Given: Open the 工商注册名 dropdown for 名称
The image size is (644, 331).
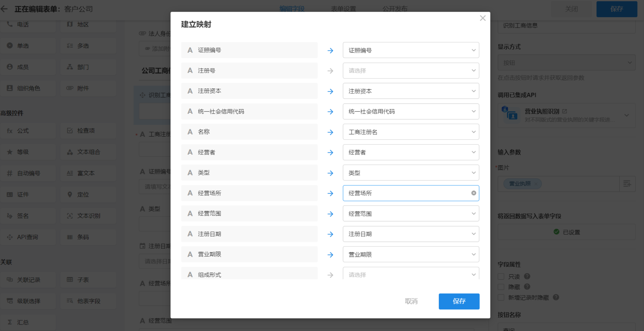Looking at the screenshot, I should pyautogui.click(x=411, y=132).
